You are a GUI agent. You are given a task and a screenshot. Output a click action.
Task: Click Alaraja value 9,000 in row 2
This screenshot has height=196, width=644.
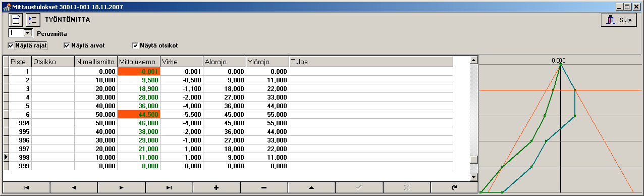tap(224, 80)
